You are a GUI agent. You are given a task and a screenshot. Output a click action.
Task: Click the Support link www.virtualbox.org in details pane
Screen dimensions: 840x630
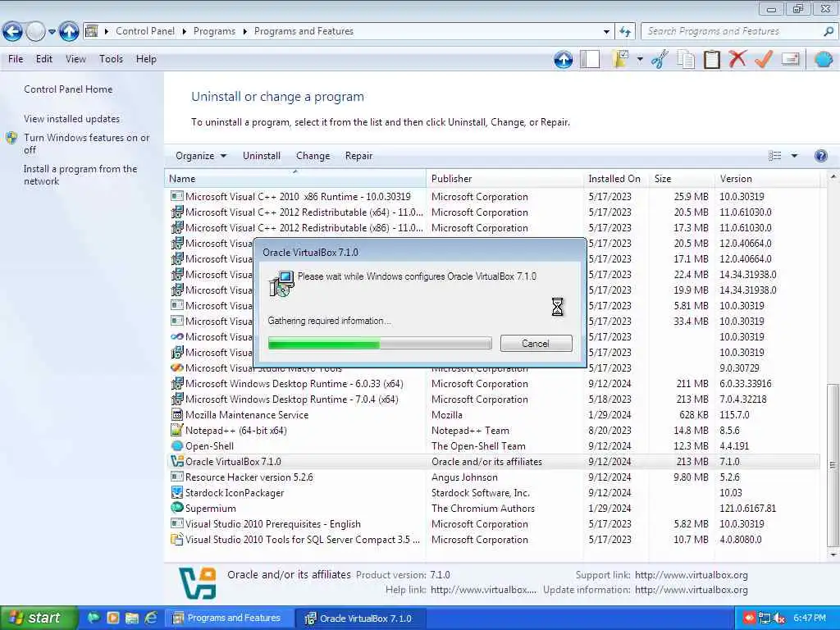pos(691,575)
